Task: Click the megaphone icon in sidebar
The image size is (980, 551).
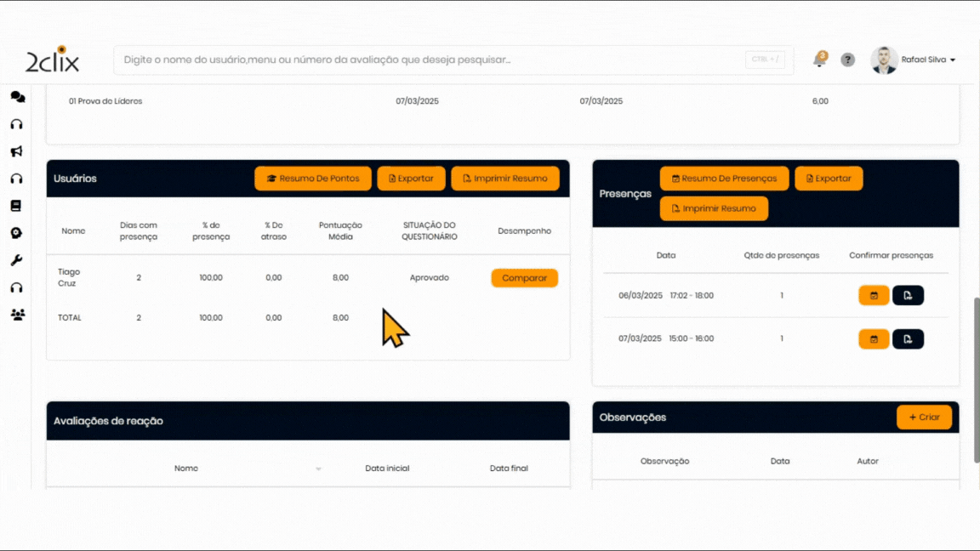Action: pos(16,151)
